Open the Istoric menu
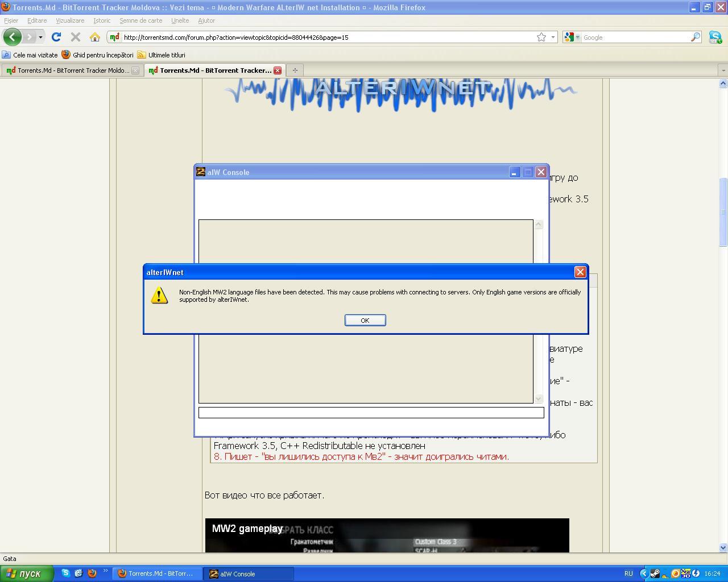This screenshot has height=582, width=728. click(x=102, y=20)
